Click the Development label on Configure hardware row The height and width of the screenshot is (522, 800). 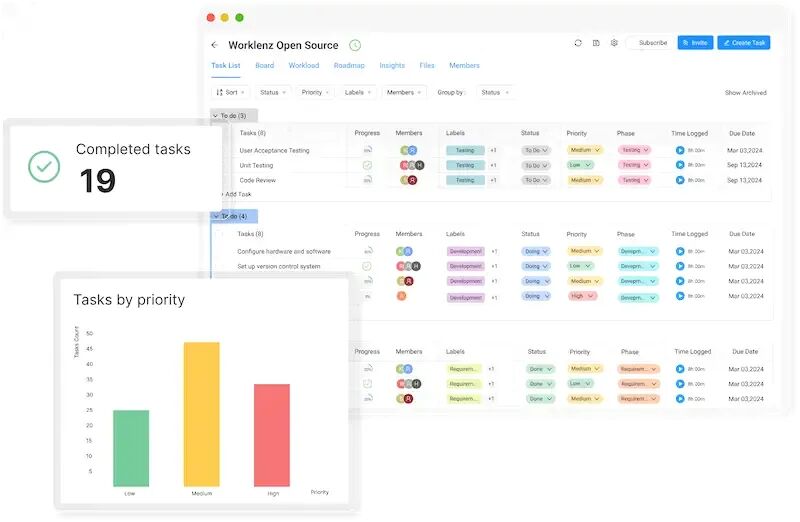[465, 251]
